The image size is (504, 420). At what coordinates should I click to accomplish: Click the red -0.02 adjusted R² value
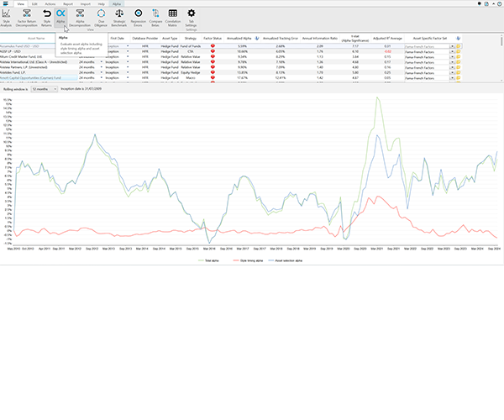(387, 51)
